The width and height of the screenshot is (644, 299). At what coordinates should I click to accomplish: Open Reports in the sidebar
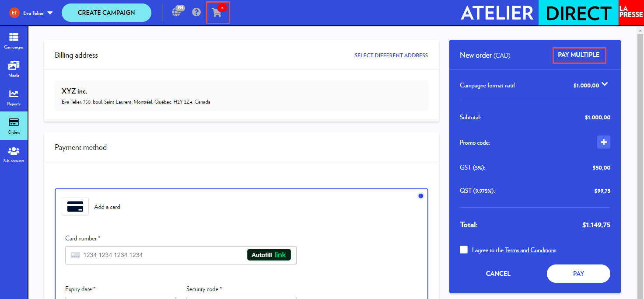pos(14,97)
